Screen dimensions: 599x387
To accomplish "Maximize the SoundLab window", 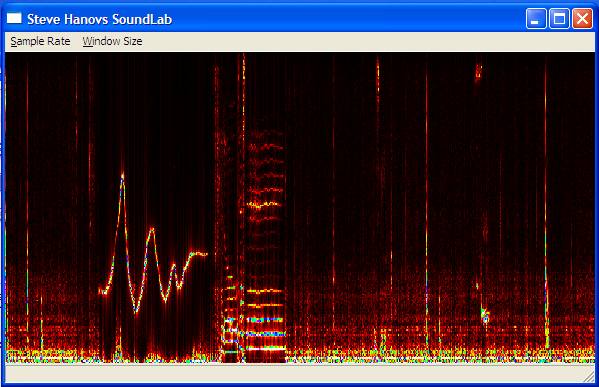I will [559, 19].
